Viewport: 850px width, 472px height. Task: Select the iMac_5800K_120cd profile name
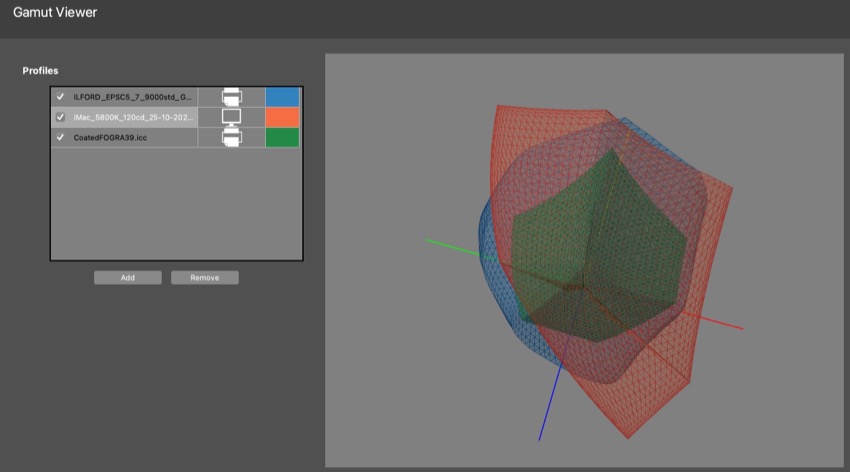[131, 117]
